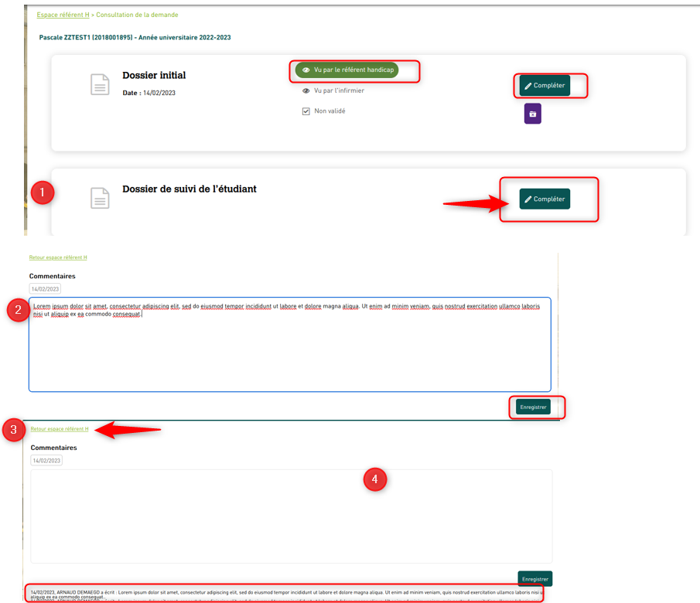Click the Dossier de suivi document icon

pos(100,199)
